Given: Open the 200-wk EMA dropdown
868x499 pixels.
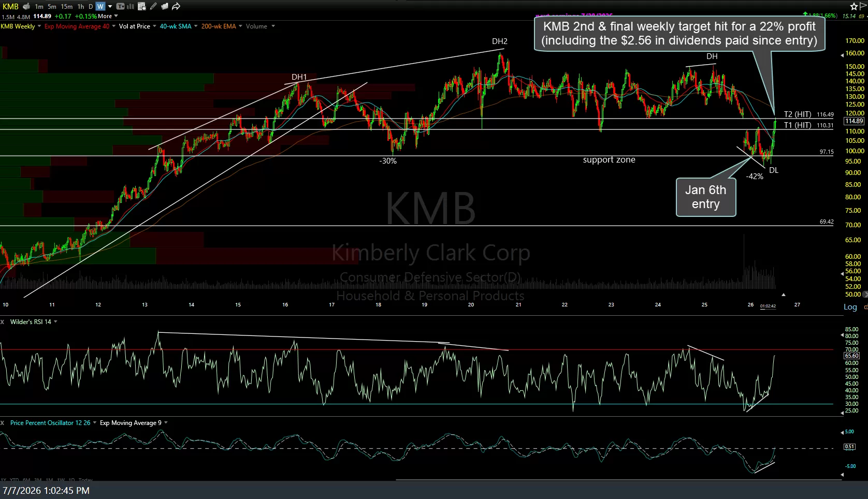Looking at the screenshot, I should [240, 26].
